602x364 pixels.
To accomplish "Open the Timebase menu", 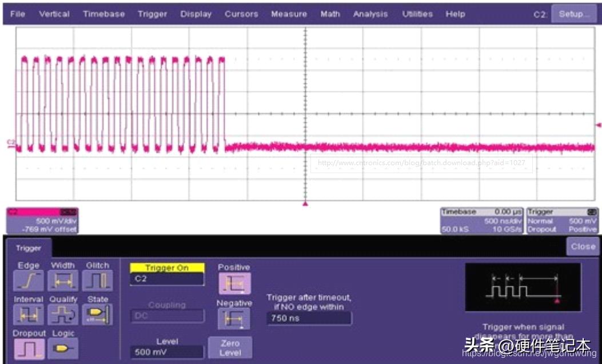I will (x=104, y=14).
